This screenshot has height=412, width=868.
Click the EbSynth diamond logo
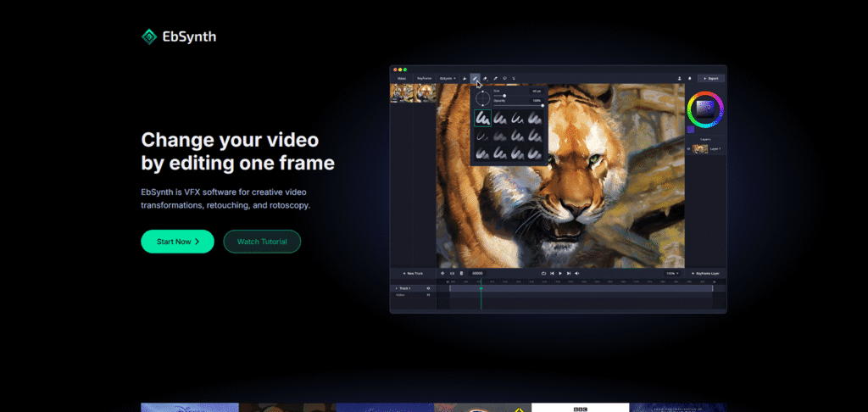point(149,36)
